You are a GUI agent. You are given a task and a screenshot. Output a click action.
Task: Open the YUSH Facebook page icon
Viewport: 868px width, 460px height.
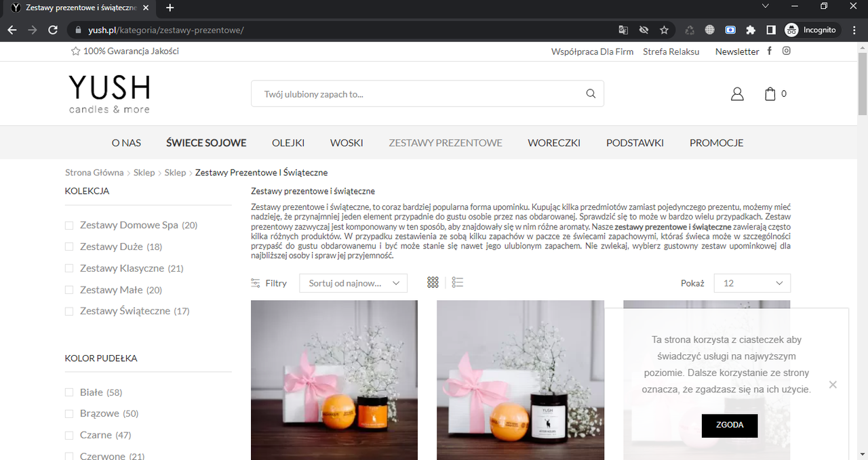pos(770,51)
